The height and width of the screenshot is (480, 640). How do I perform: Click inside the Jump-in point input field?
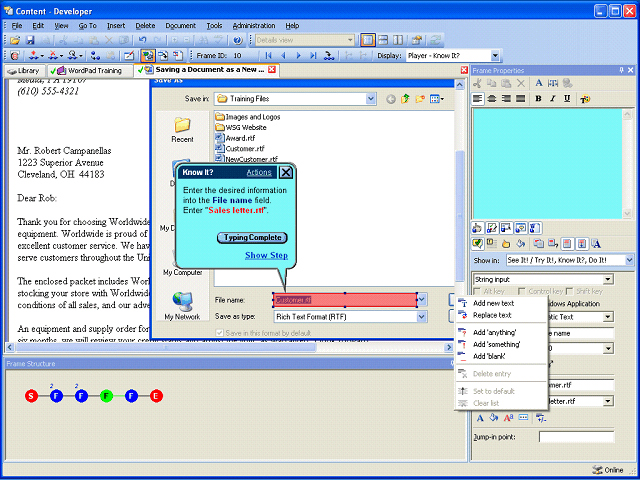pos(576,437)
